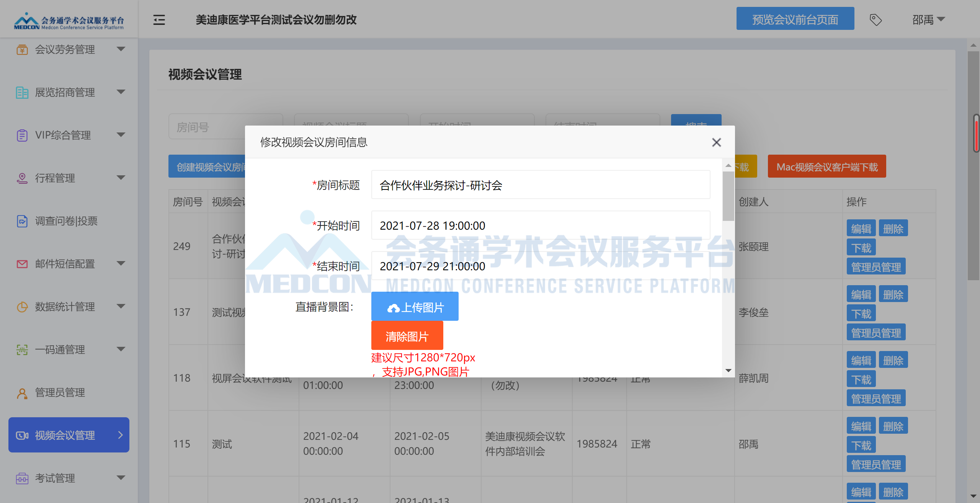Click the dialog scrollbar thumb

point(728,196)
